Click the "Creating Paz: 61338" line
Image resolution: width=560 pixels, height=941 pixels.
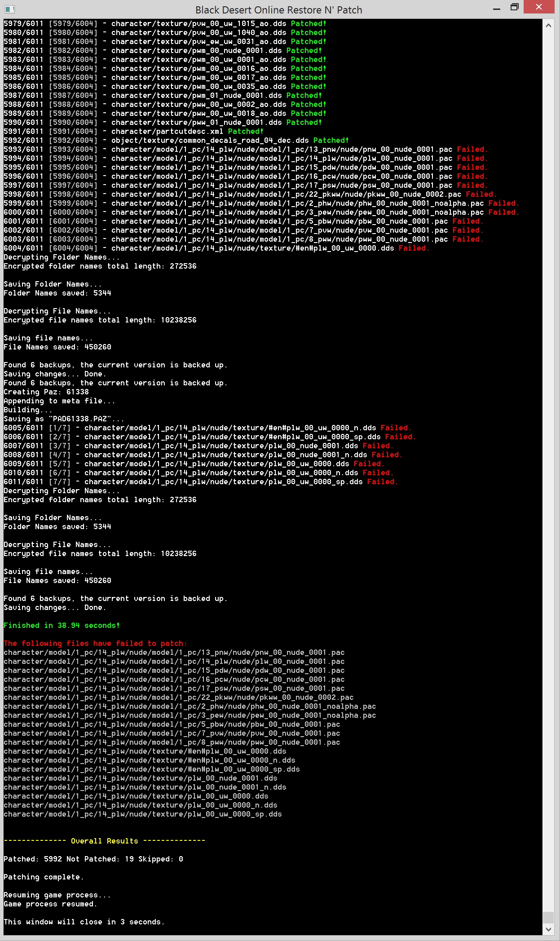click(x=46, y=392)
